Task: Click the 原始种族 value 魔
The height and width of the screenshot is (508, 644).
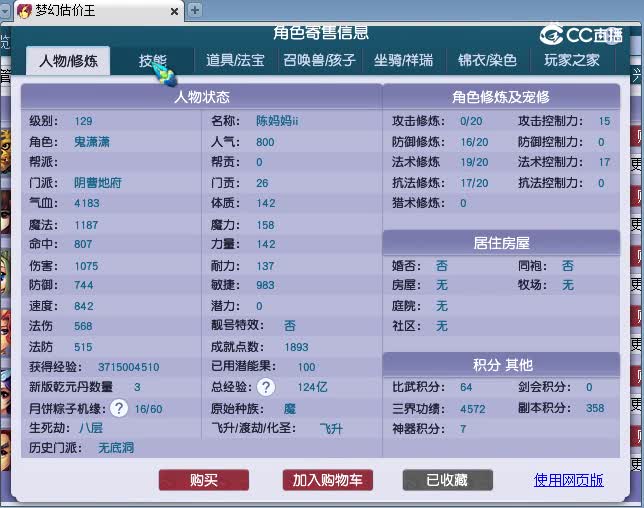Action: [x=290, y=409]
